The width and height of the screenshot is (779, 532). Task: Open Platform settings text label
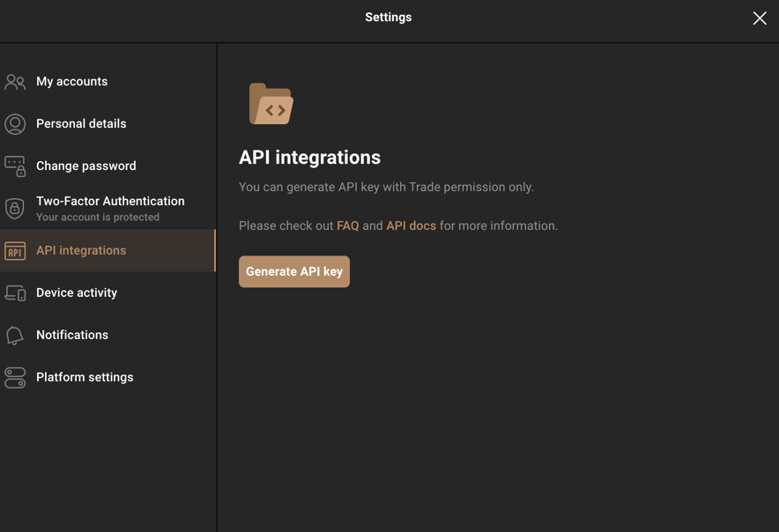tap(85, 377)
